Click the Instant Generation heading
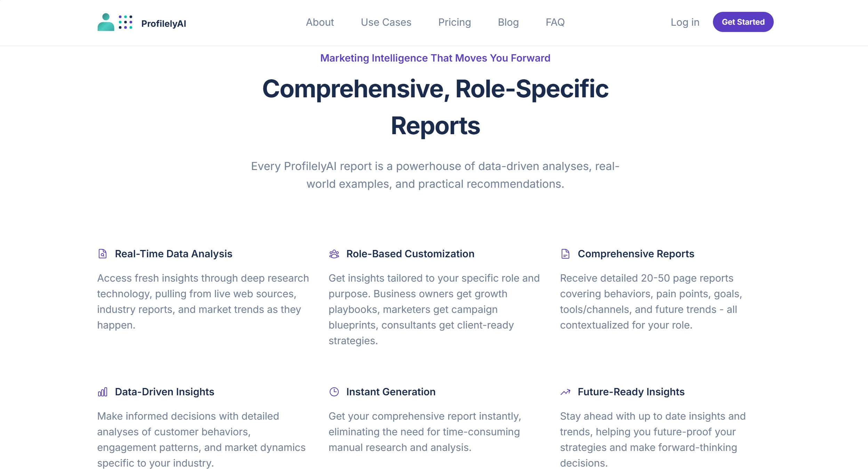Image resolution: width=868 pixels, height=469 pixels. pyautogui.click(x=390, y=392)
